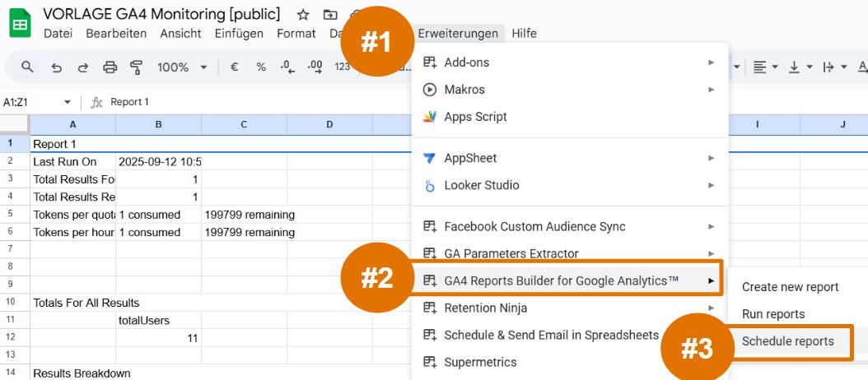Click the select-all corner box
The width and height of the screenshot is (868, 380).
coord(15,124)
